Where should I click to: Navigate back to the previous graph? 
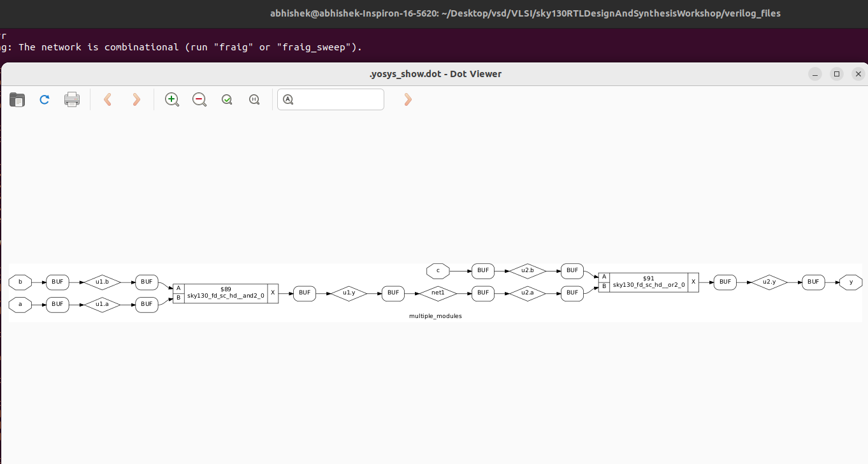click(x=107, y=99)
